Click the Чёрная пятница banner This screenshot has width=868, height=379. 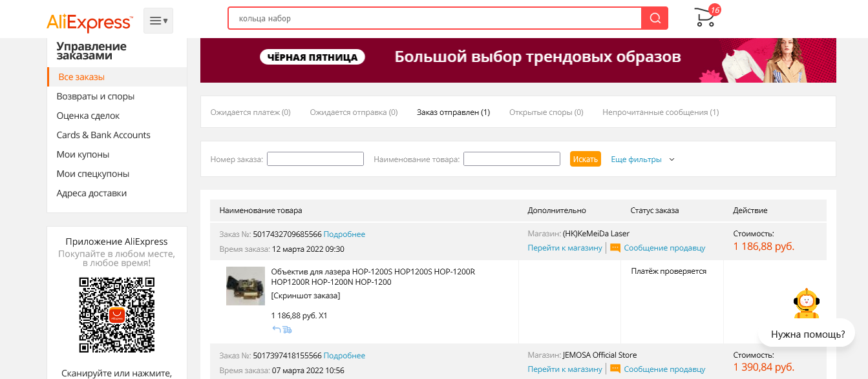518,60
